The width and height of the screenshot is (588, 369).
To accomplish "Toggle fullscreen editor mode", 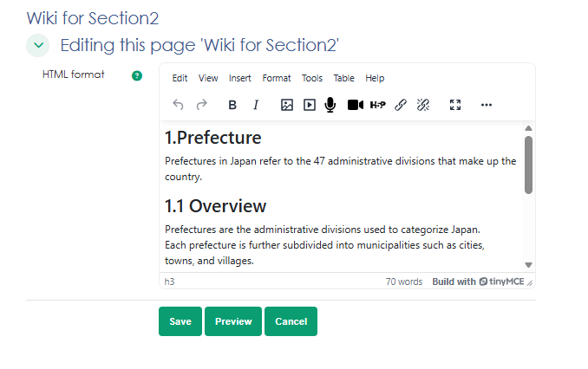I will (455, 105).
